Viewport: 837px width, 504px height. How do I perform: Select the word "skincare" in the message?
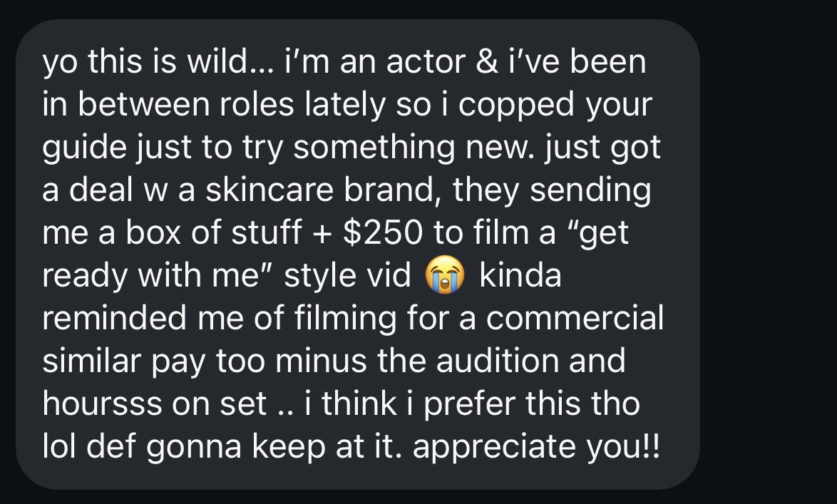[269, 190]
